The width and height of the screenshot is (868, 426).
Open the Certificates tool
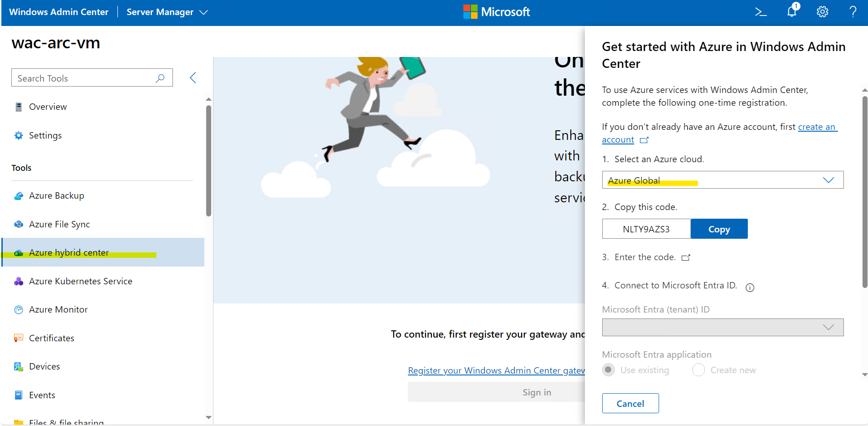(x=103, y=338)
